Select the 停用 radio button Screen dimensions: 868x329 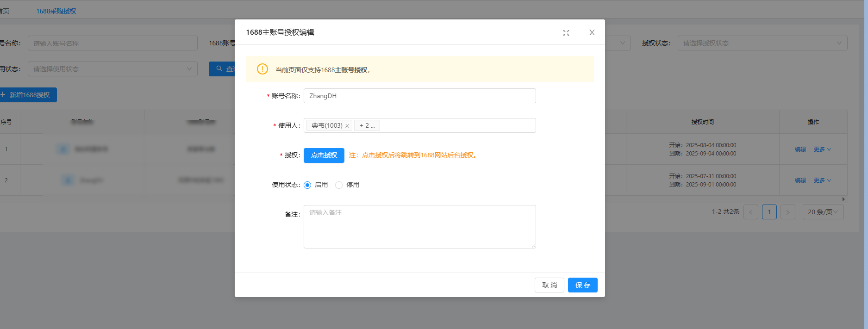click(x=339, y=185)
